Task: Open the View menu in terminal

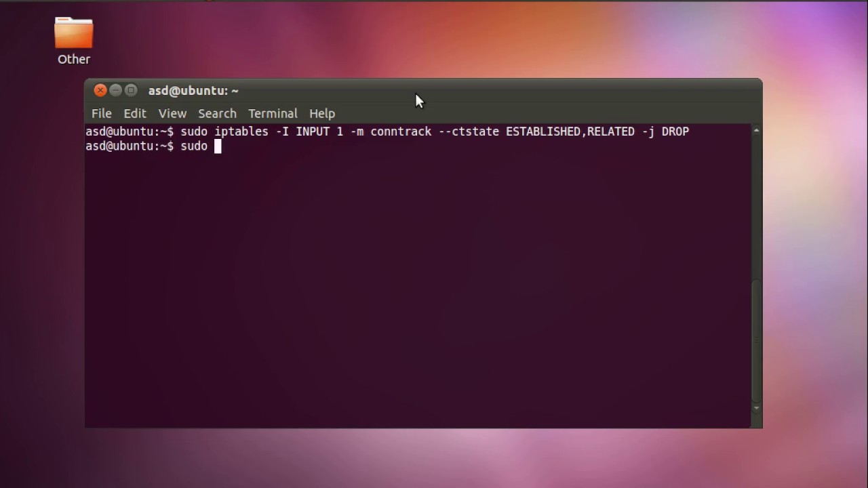Action: point(172,113)
